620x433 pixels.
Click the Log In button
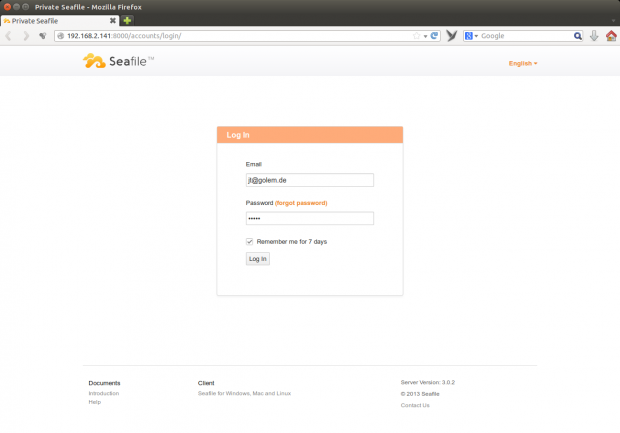click(258, 259)
